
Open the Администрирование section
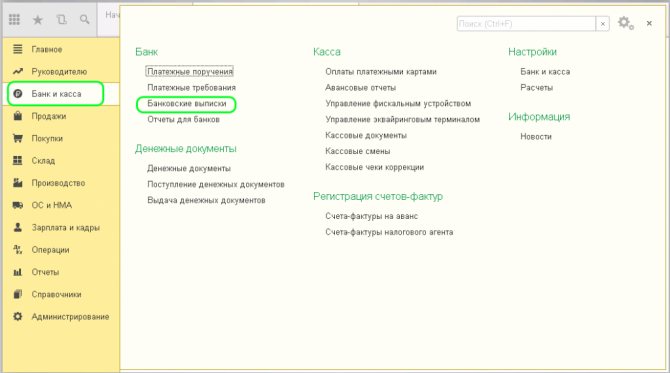click(x=70, y=317)
